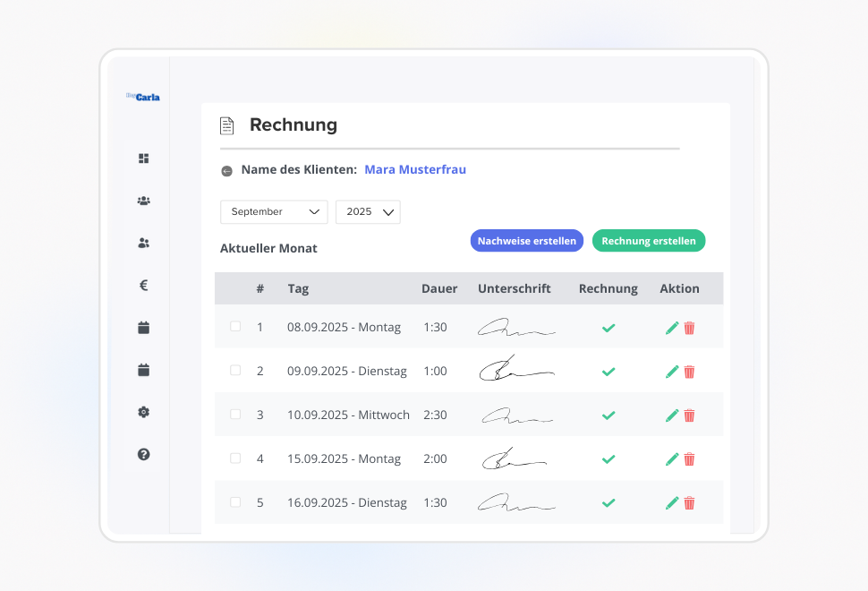Open the two-person clients icon in sidebar
Screen dimensions: 868x591
click(x=143, y=243)
